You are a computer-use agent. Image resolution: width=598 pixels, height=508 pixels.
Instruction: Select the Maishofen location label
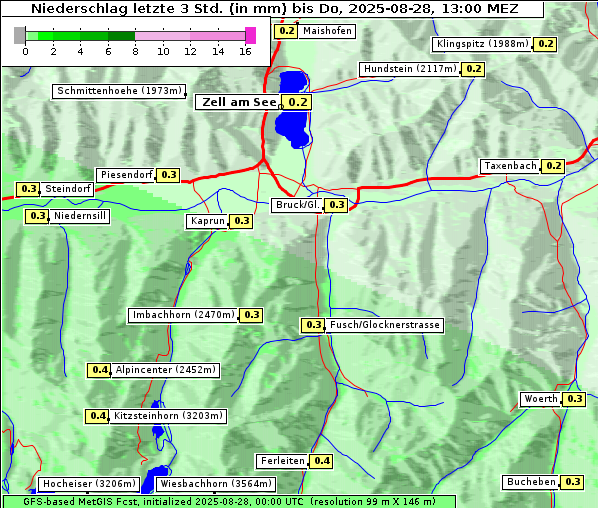pyautogui.click(x=327, y=31)
